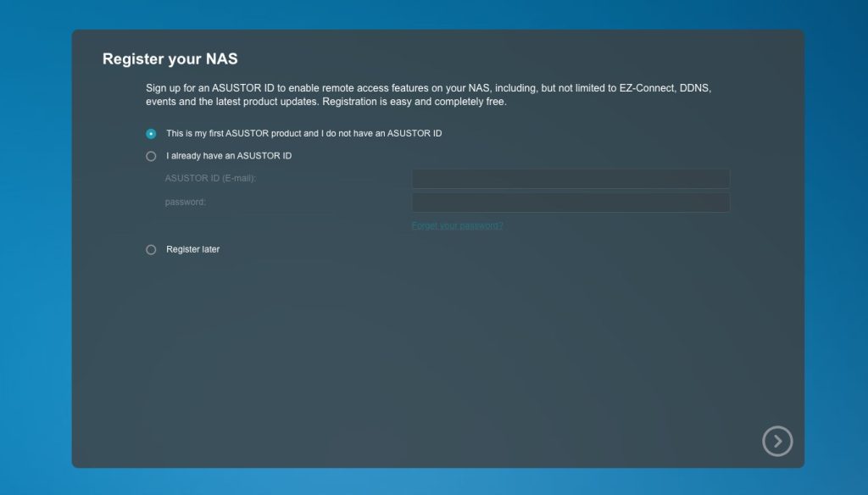Click the Sign up for an ASUSTOR ID description text
Viewport: 868px width, 495px height.
coord(428,95)
